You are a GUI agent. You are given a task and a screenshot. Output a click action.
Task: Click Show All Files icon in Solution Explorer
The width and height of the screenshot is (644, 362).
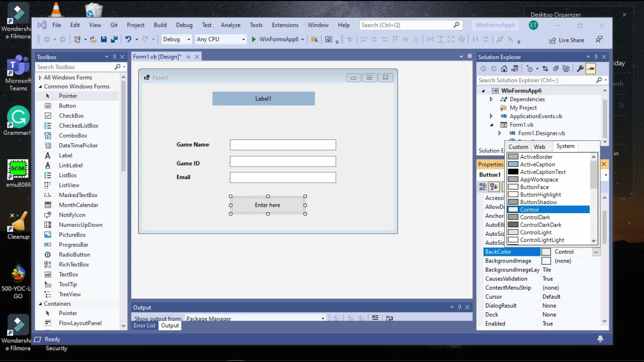pos(566,69)
